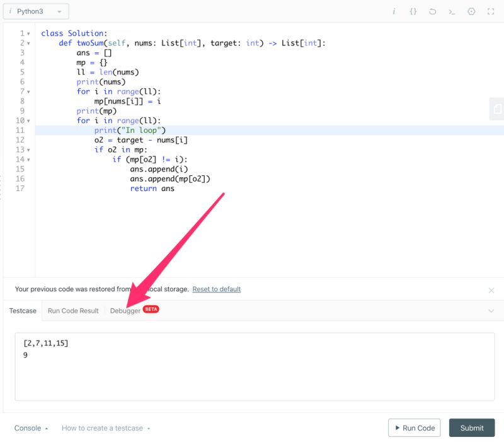Collapse the twoSum def fold arrow on line 2

[28, 43]
